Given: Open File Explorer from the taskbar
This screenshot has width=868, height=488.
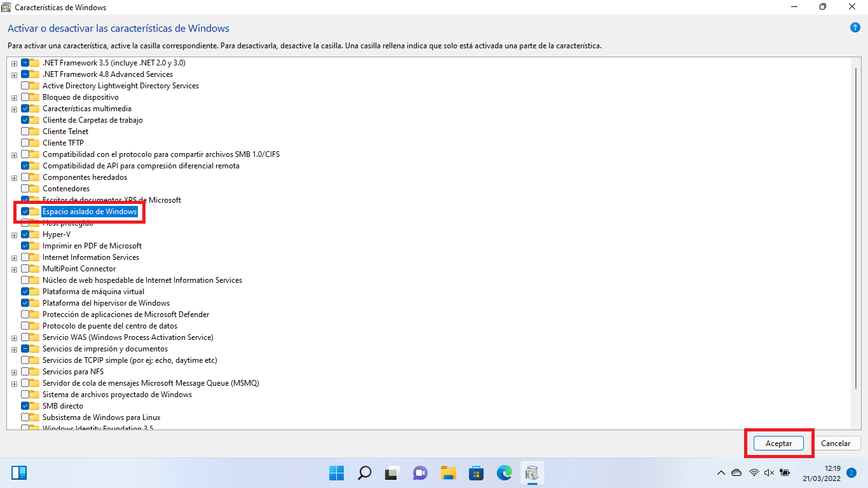Looking at the screenshot, I should [x=449, y=473].
